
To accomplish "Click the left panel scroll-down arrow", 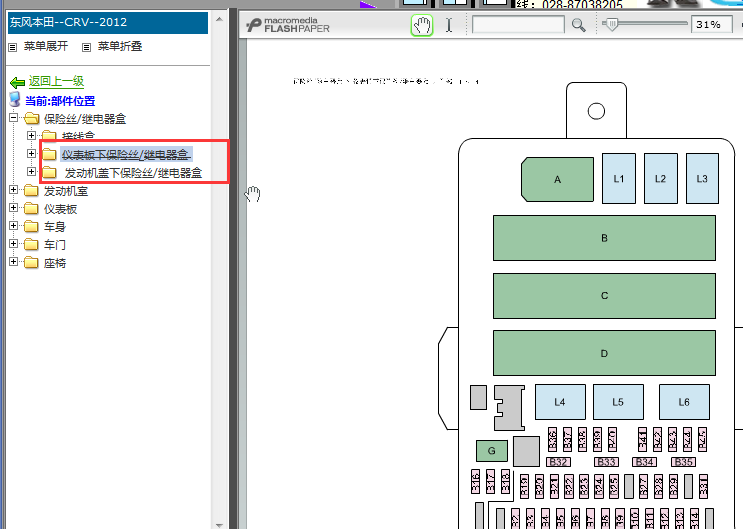I will click(219, 525).
